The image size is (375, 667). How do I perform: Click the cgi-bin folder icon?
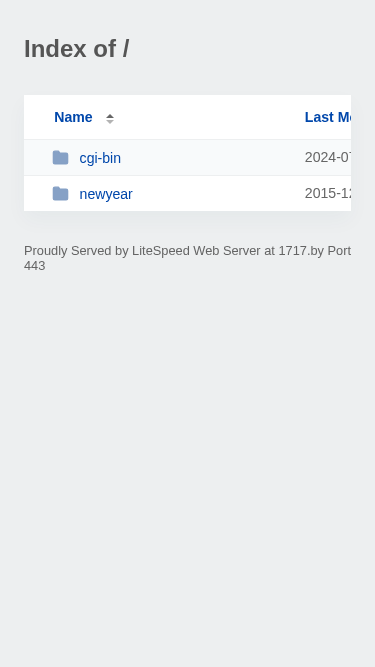[x=60, y=158]
